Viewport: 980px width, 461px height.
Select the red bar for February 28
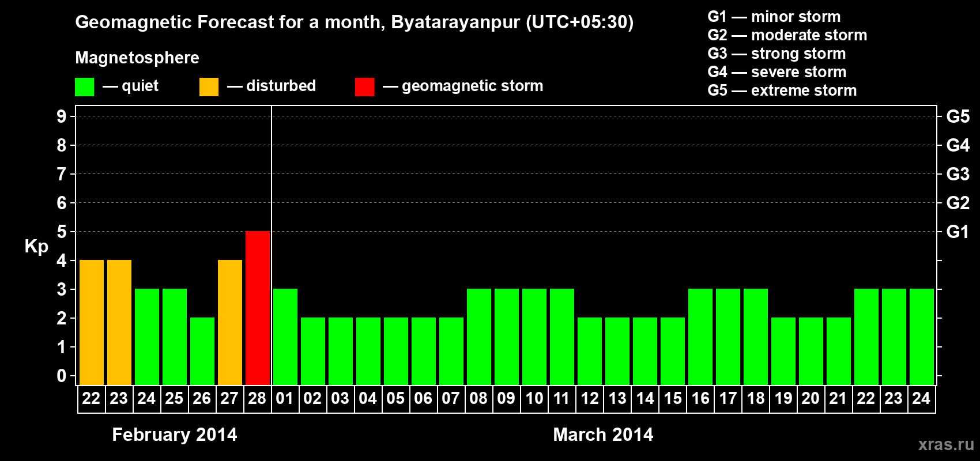pyautogui.click(x=258, y=308)
